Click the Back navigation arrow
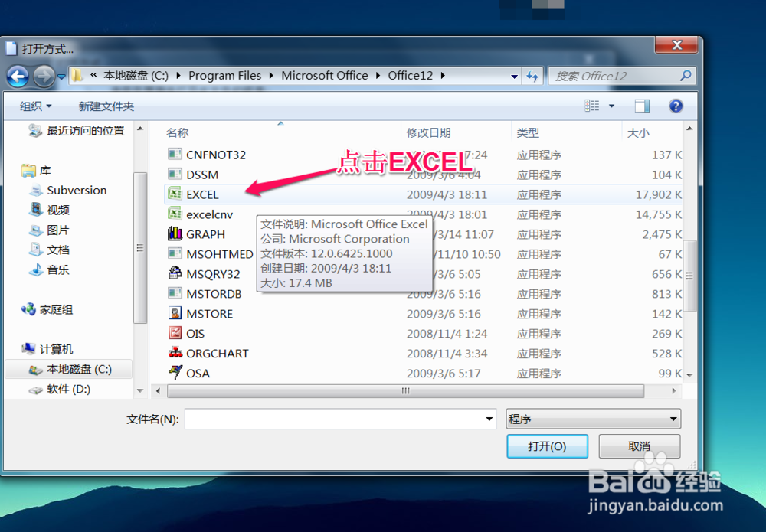The image size is (766, 532). [x=18, y=77]
